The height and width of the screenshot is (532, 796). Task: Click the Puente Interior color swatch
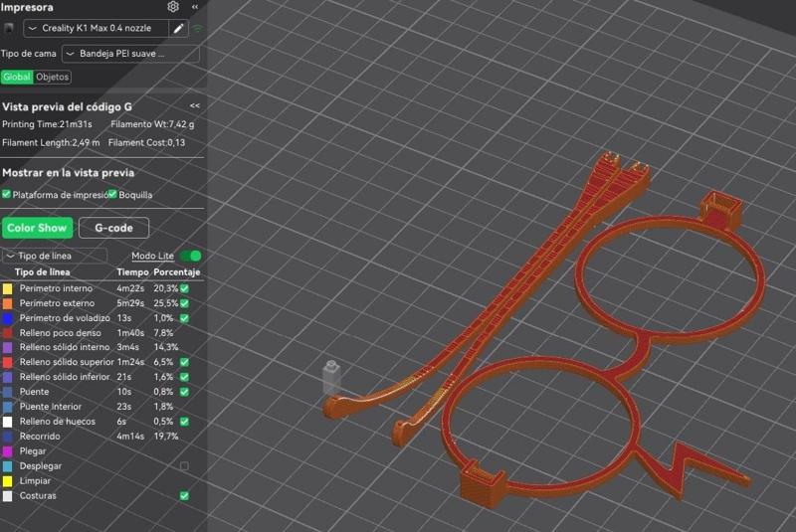tap(8, 407)
